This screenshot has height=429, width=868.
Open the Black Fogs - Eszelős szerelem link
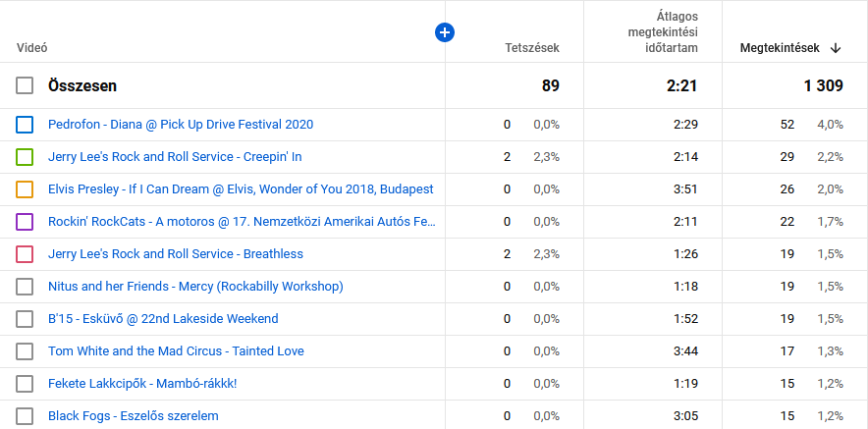pos(133,416)
